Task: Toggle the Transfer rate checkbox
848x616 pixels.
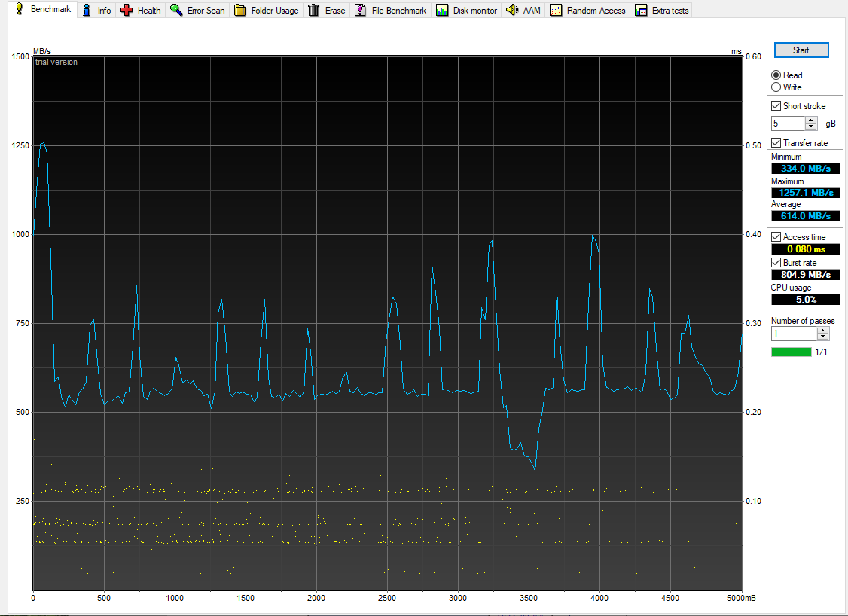Action: pos(776,143)
